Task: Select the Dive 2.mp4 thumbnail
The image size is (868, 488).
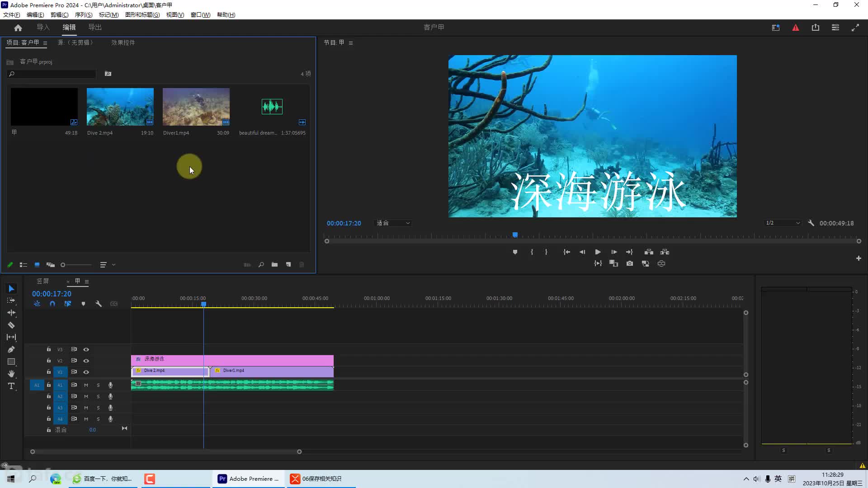Action: tap(120, 107)
